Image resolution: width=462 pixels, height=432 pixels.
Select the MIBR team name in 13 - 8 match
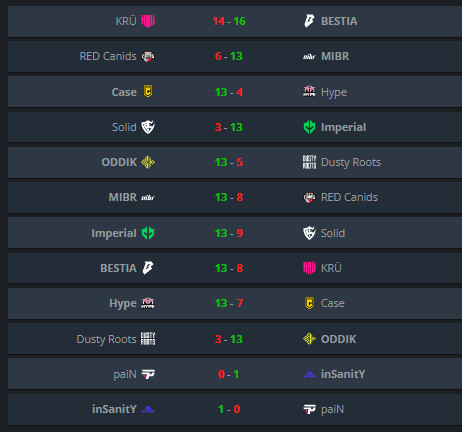123,197
